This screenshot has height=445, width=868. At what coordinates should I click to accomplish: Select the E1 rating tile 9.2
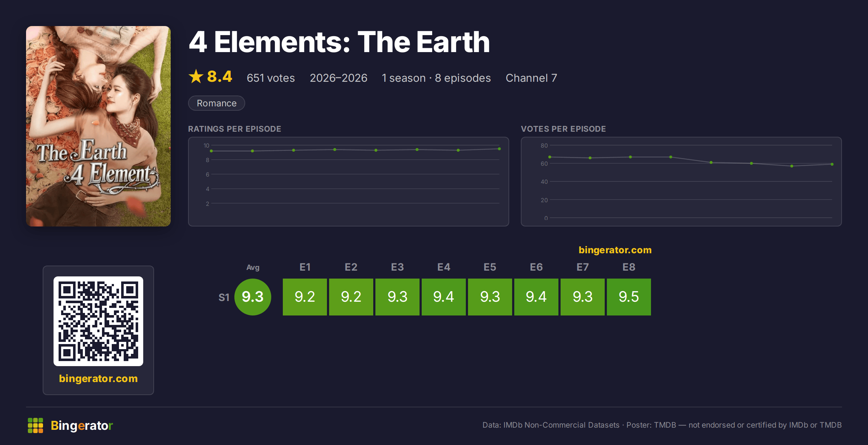point(305,297)
